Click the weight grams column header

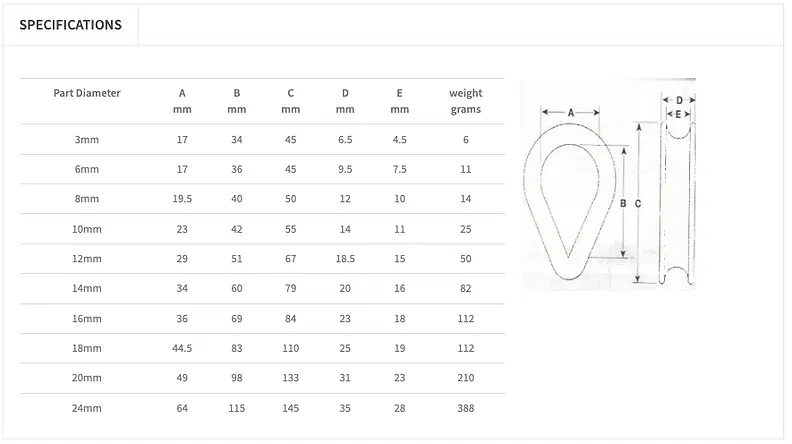(466, 101)
